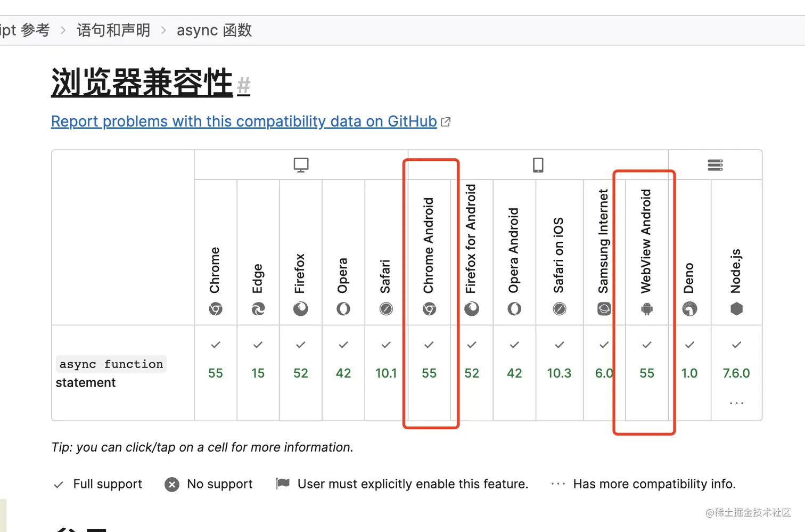Click the Safari compass logo icon
The image size is (805, 532).
pos(386,309)
